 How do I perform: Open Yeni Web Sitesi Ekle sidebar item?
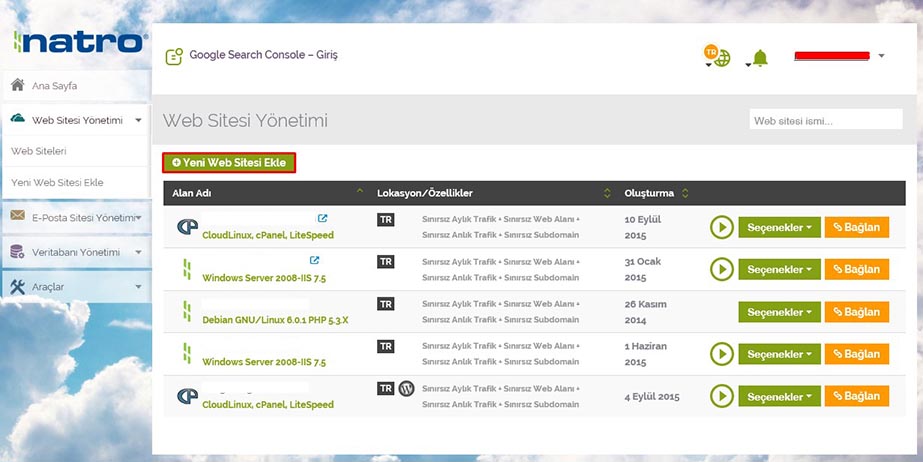(x=57, y=182)
